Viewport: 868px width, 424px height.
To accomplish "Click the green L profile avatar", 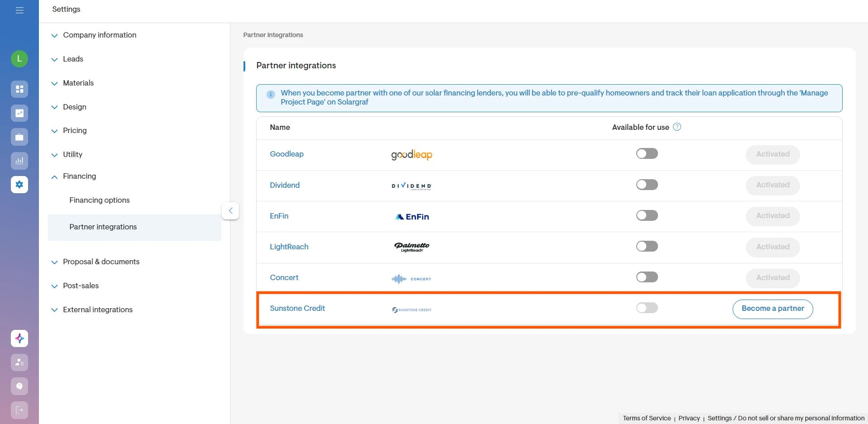I will [19, 59].
